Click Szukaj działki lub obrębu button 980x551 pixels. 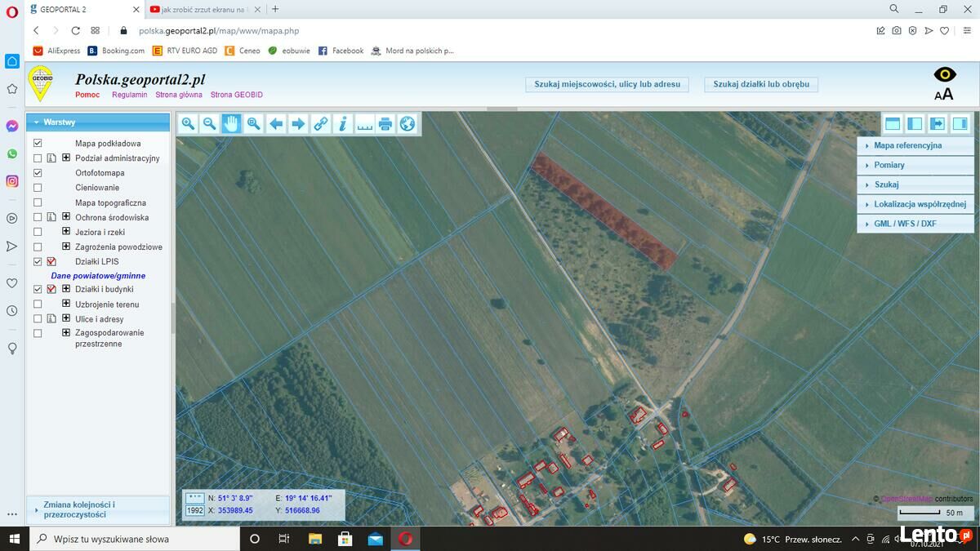[x=761, y=84]
